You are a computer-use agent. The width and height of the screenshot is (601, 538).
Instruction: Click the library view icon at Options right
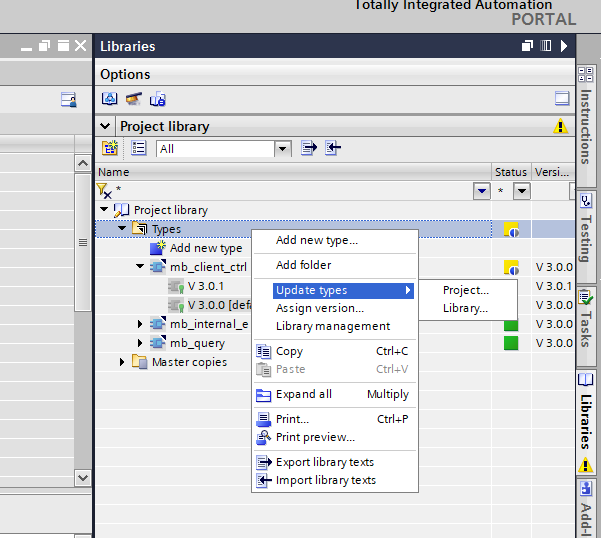click(x=562, y=99)
